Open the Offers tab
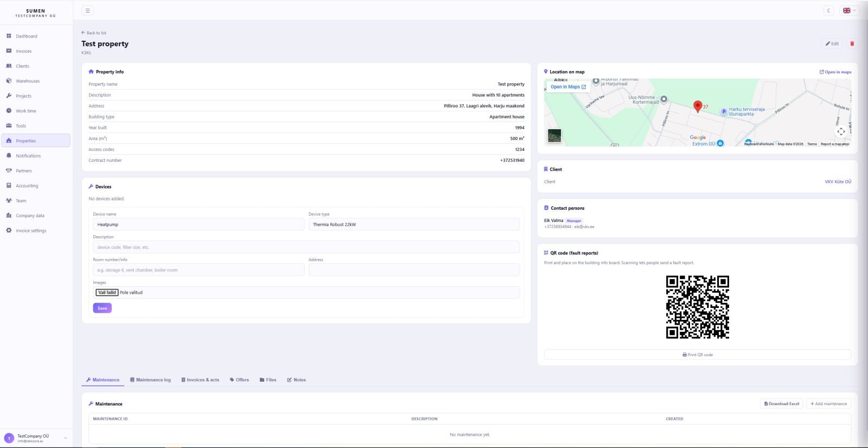Viewport: 868px width, 448px height. (239, 380)
